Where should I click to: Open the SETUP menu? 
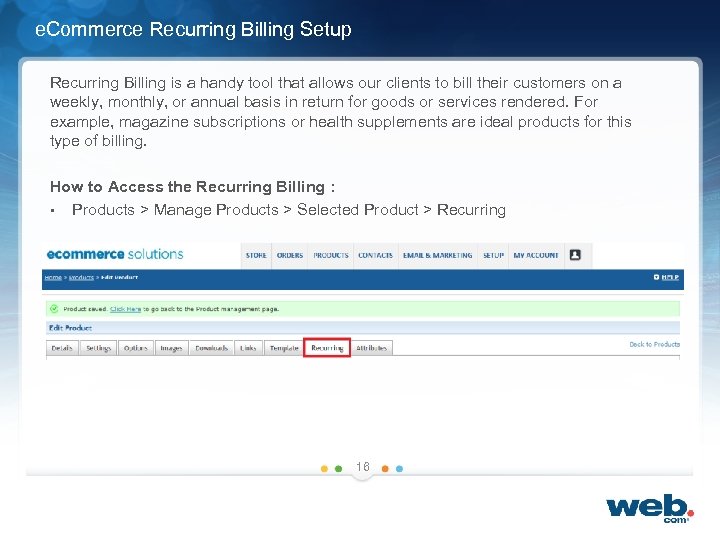493,255
